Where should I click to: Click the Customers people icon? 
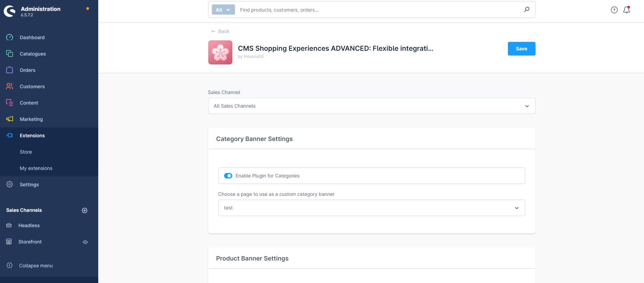[10, 87]
